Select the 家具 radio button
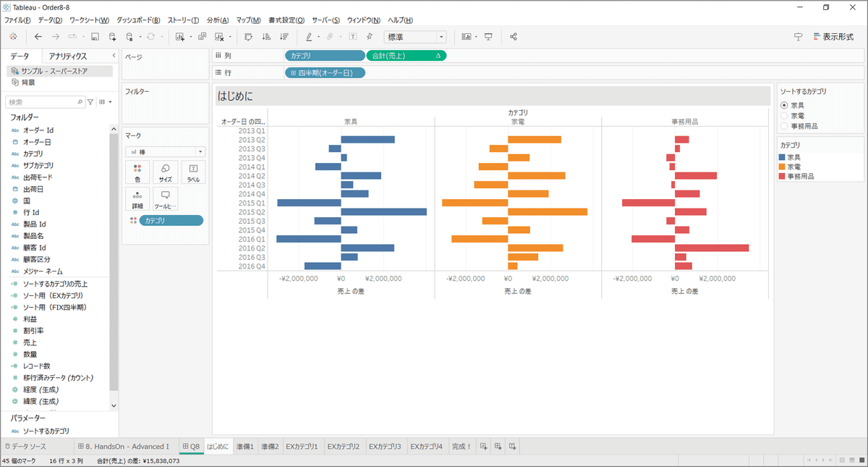 point(784,106)
